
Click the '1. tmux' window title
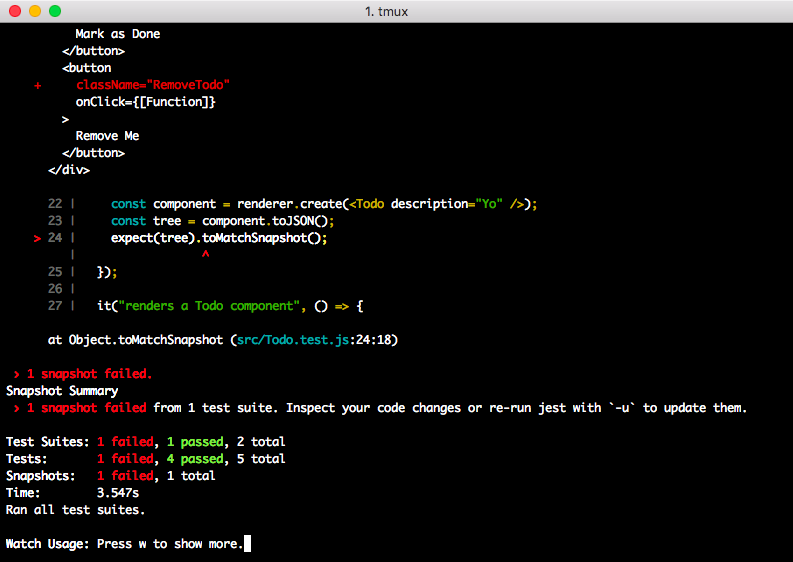coord(396,11)
